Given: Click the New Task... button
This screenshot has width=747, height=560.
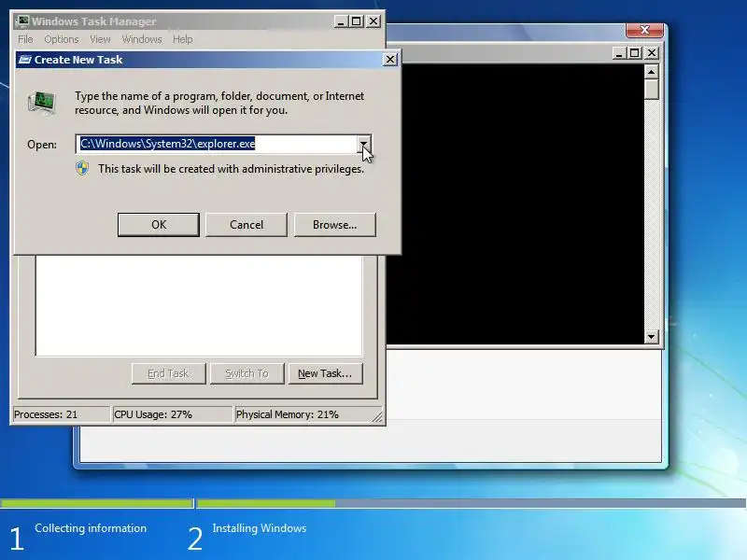Looking at the screenshot, I should point(325,373).
